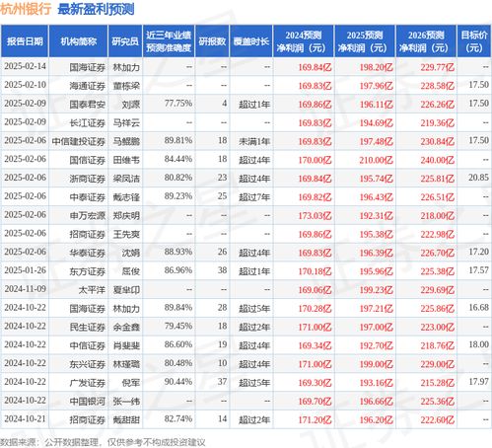Click accuracy value 86.96%

tap(178, 270)
